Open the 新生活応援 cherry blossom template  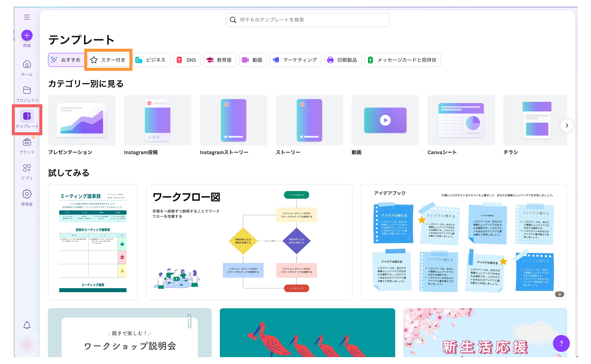[x=485, y=333]
